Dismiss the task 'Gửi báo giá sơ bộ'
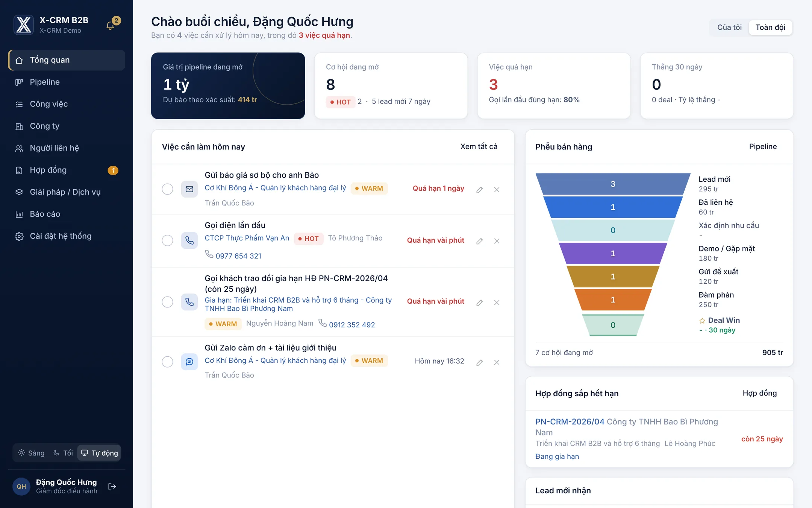Screen dimensions: 812x508 (497, 190)
